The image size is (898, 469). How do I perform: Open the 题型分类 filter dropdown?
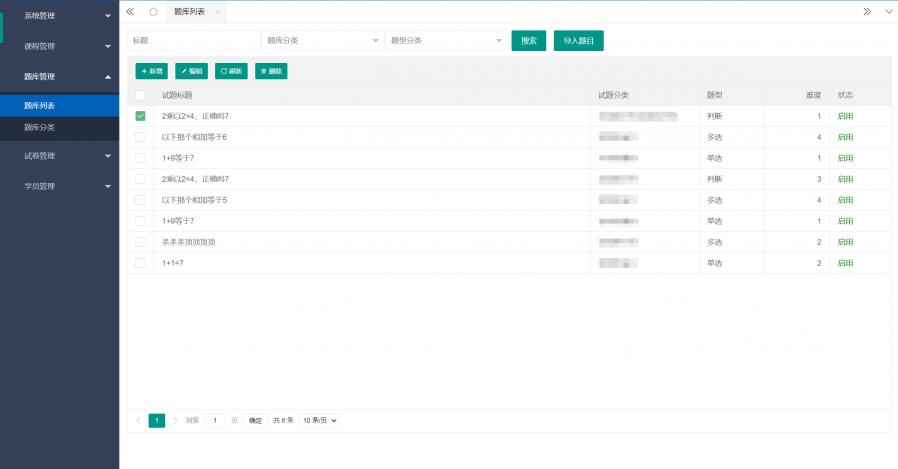click(445, 41)
